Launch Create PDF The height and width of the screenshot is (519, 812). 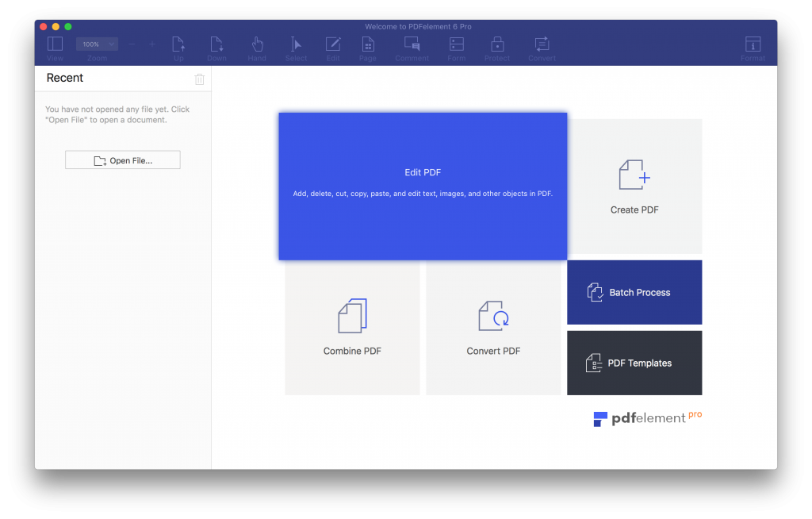coord(634,186)
